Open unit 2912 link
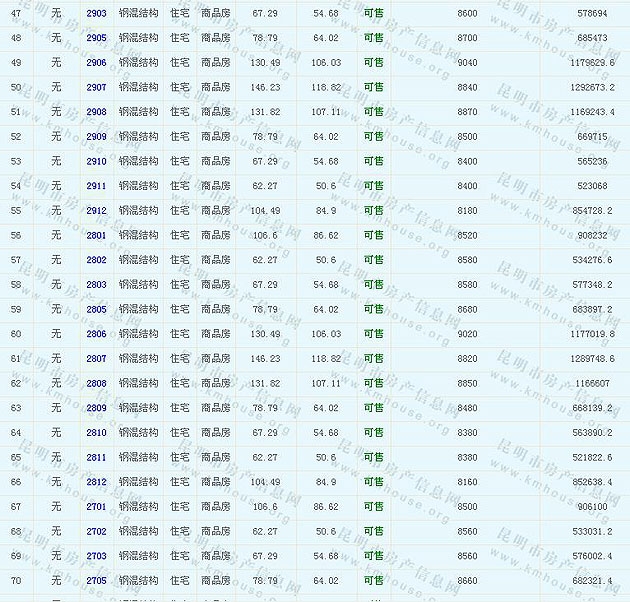The width and height of the screenshot is (630, 602). pyautogui.click(x=96, y=211)
